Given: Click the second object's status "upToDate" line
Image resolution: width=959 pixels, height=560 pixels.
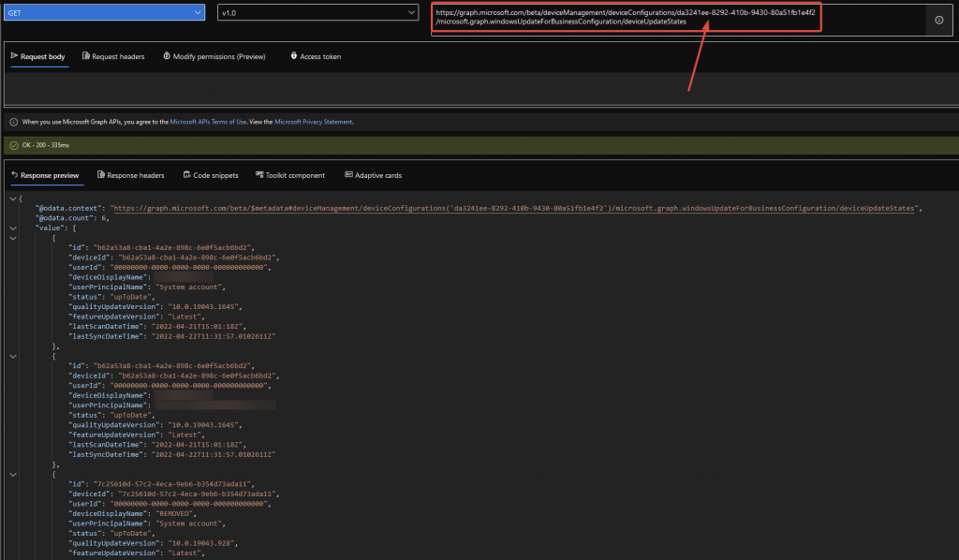Looking at the screenshot, I should (111, 415).
